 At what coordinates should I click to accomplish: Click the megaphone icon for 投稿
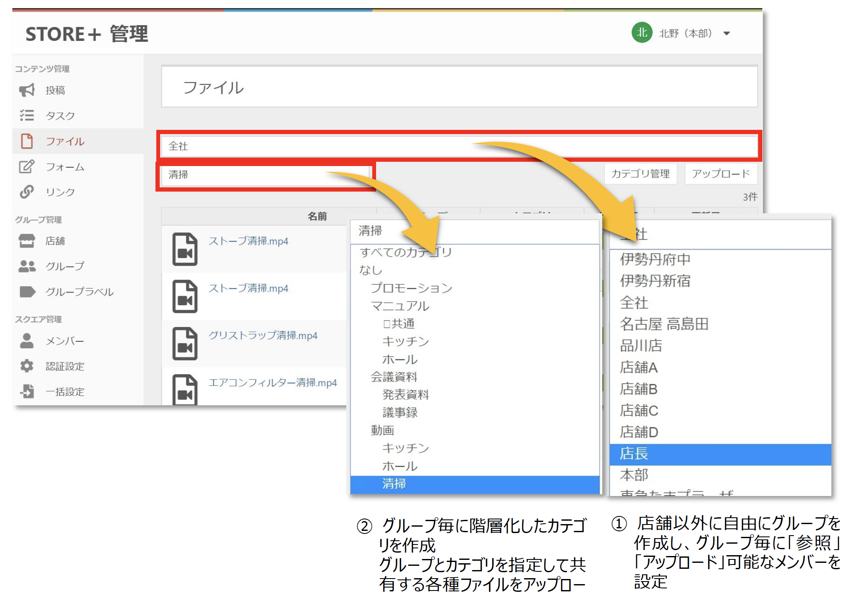point(27,90)
